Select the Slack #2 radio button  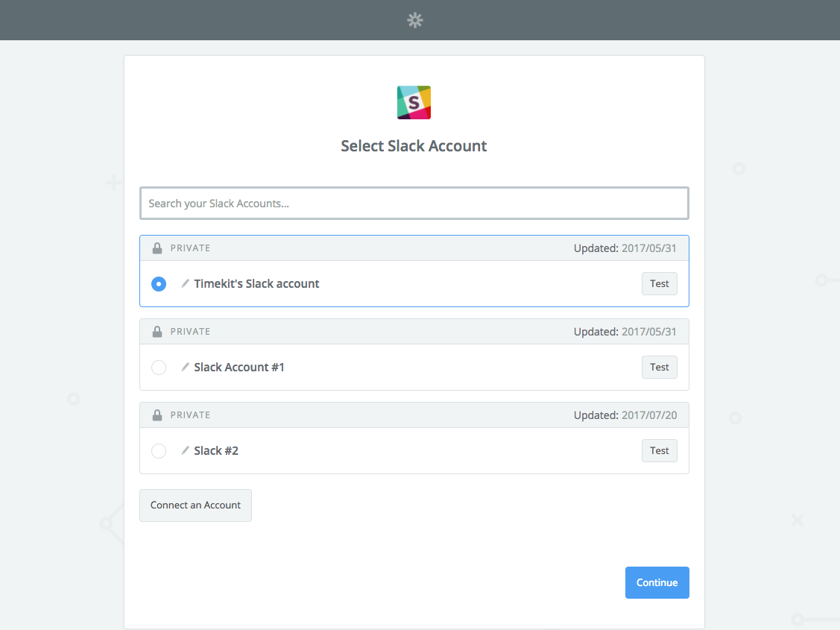159,451
